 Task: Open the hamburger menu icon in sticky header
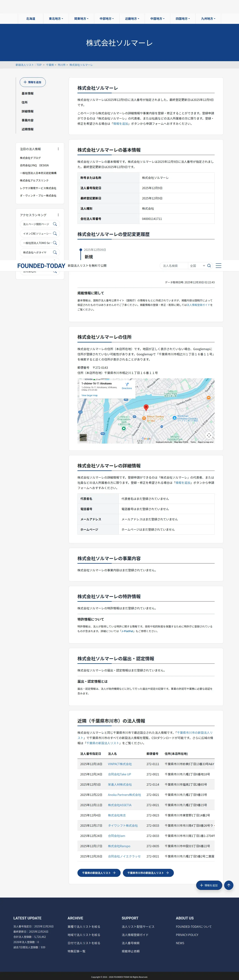tap(219, 266)
